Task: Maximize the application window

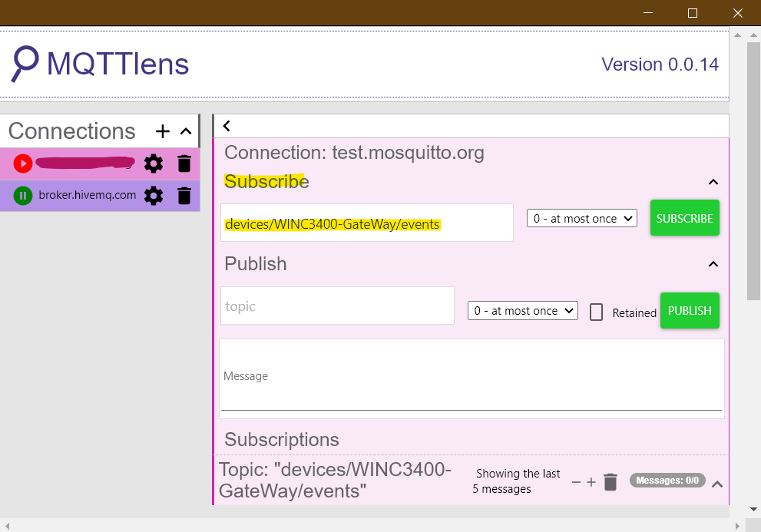Action: pyautogui.click(x=693, y=13)
